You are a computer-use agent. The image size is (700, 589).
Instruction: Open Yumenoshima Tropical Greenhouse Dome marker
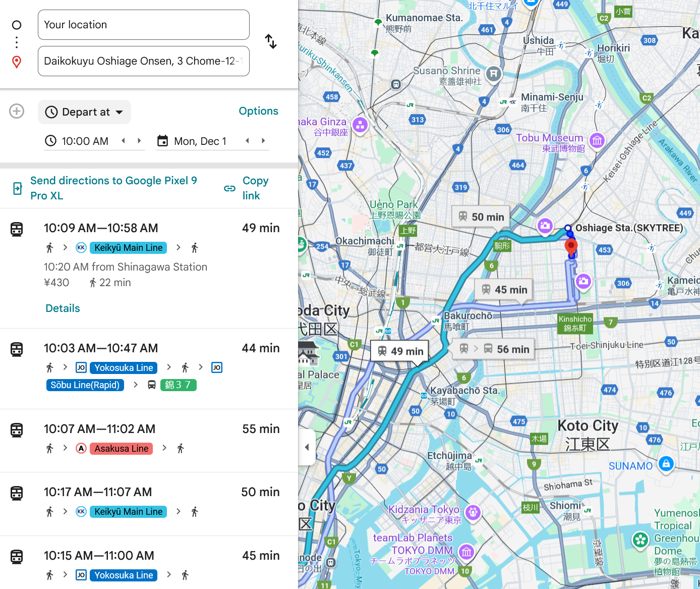[x=640, y=540]
